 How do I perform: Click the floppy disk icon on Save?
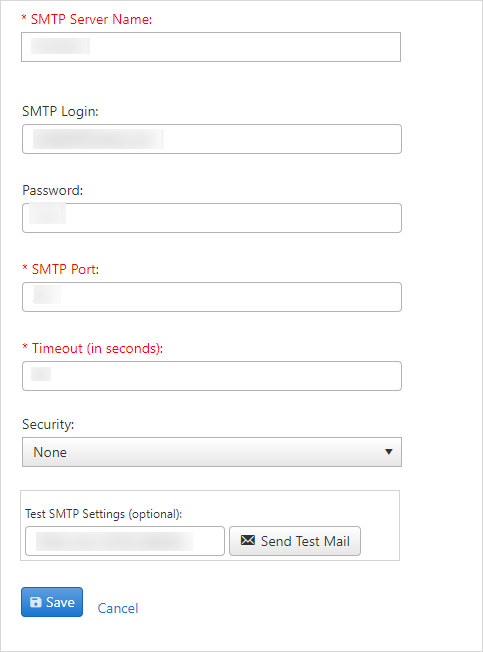(36, 602)
